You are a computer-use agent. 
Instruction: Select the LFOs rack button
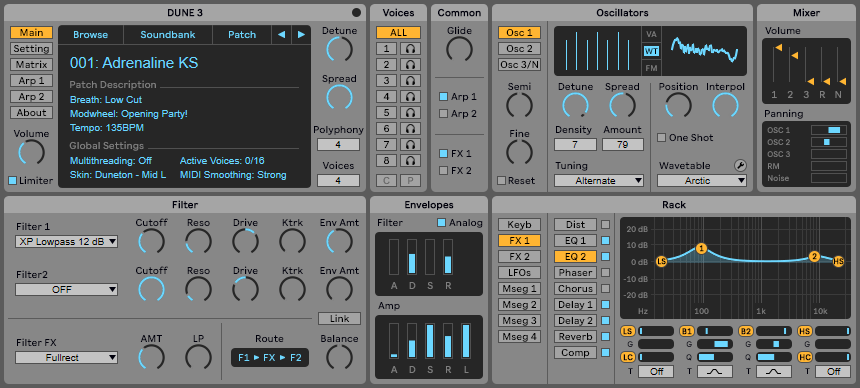click(x=519, y=273)
